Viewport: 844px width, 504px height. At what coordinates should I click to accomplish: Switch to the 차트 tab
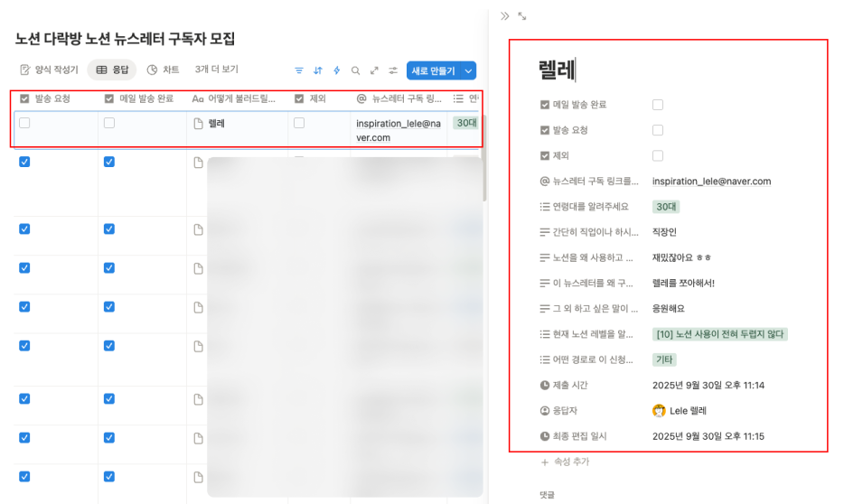163,70
